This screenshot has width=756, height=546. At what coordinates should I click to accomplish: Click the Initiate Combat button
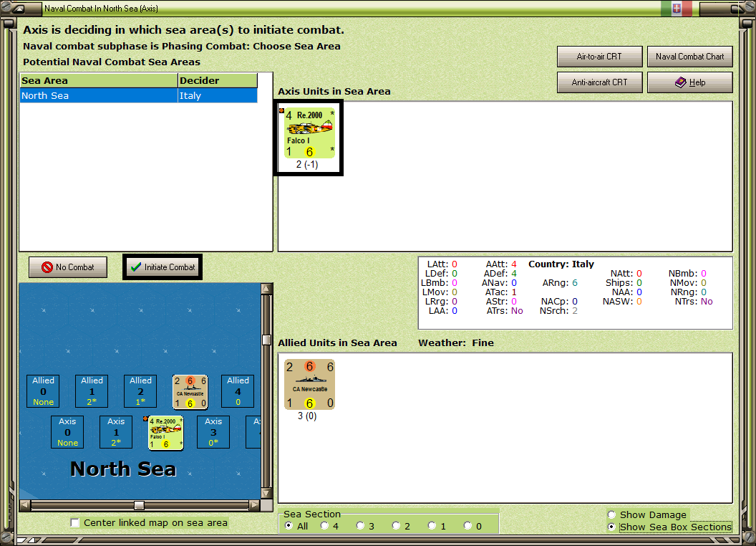click(x=163, y=267)
